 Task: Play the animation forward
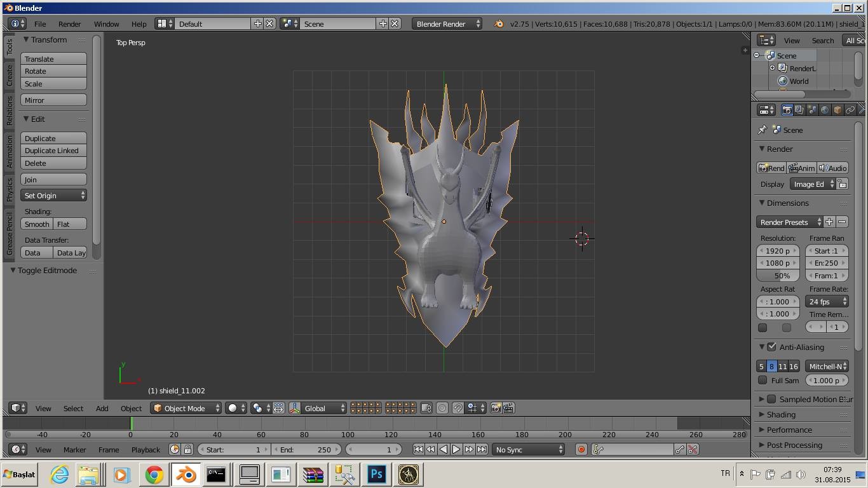pos(456,449)
